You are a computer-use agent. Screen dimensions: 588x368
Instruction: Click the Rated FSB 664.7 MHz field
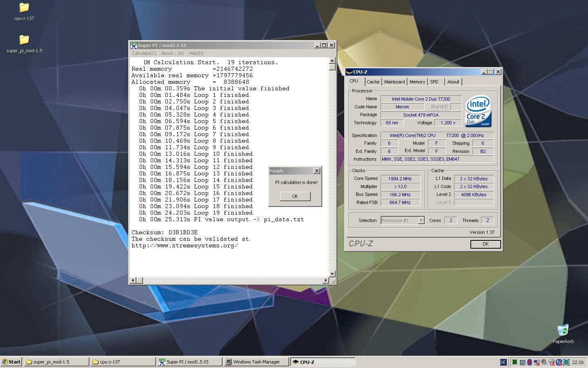[x=400, y=202]
